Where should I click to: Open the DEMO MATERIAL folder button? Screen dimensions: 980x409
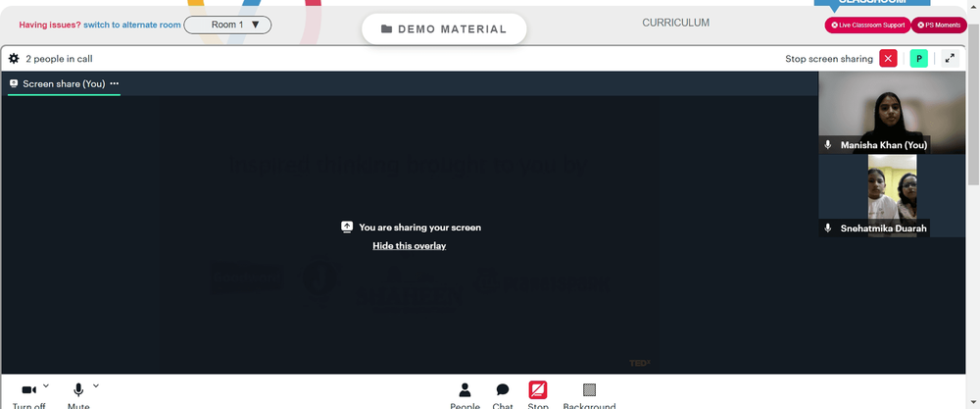coord(444,28)
